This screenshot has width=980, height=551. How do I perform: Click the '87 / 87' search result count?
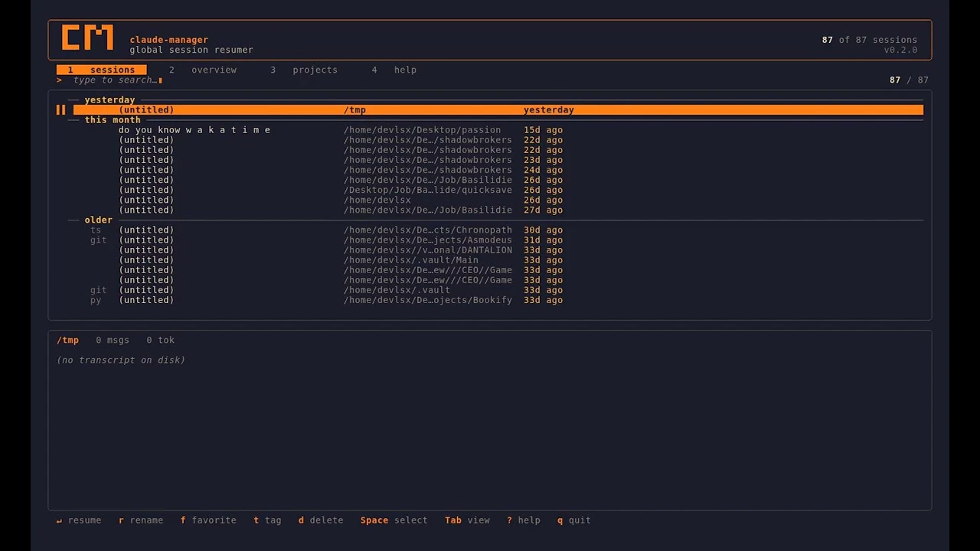(909, 80)
